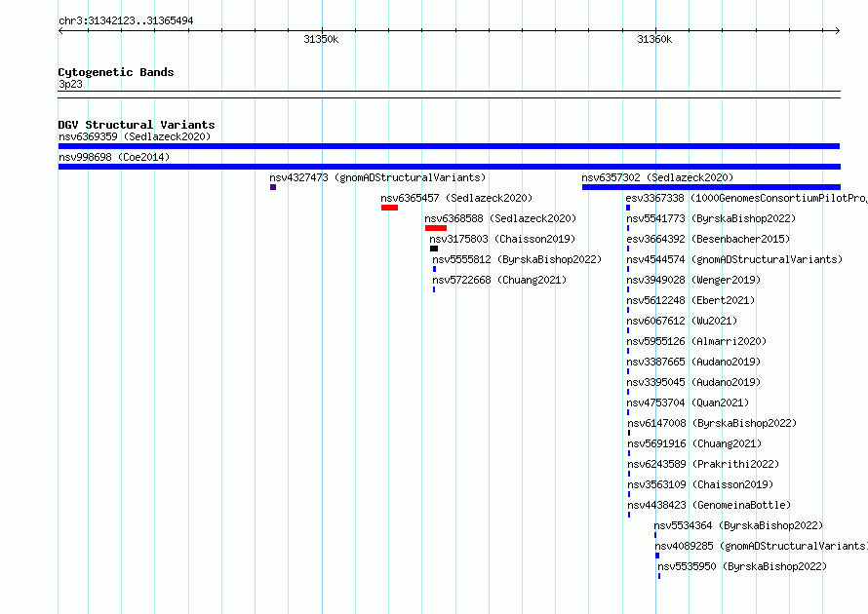Open the nsv6357302 (Sedlazeck2020) label

pos(657,177)
